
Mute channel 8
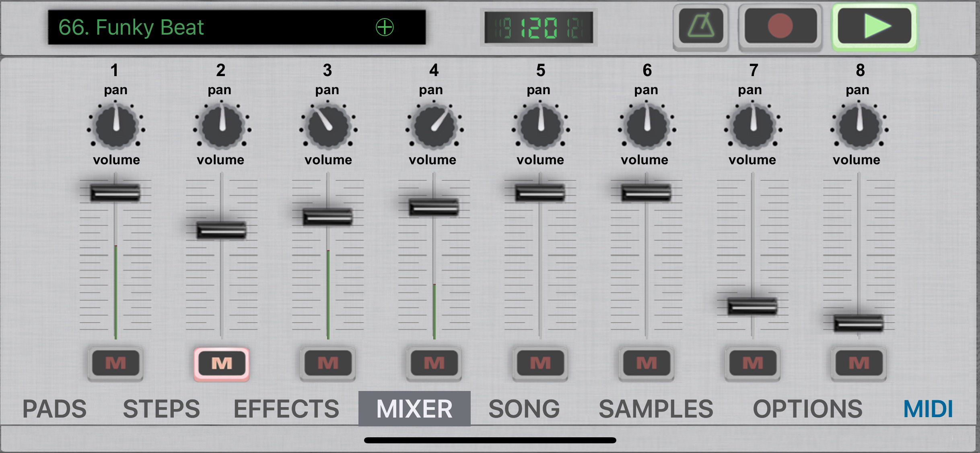click(x=859, y=363)
